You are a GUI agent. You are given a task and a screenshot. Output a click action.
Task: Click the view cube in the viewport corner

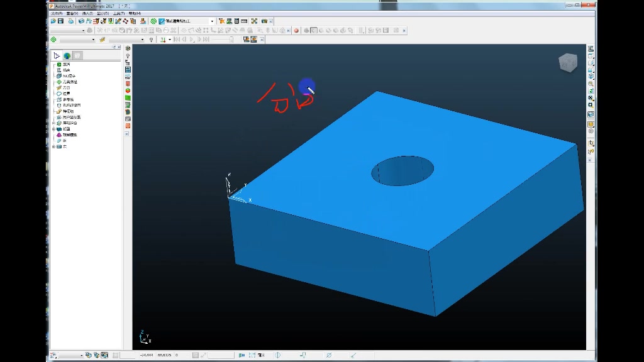click(x=568, y=63)
